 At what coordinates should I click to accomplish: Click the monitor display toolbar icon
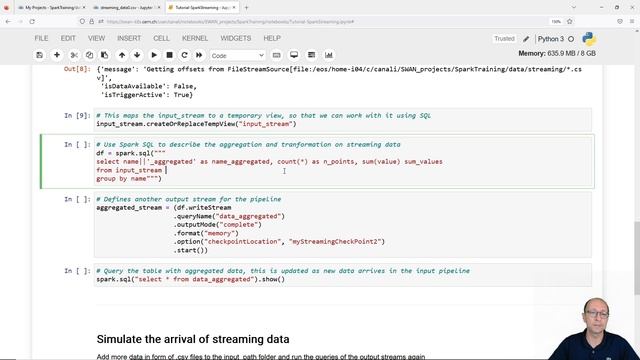pyautogui.click(x=294, y=55)
